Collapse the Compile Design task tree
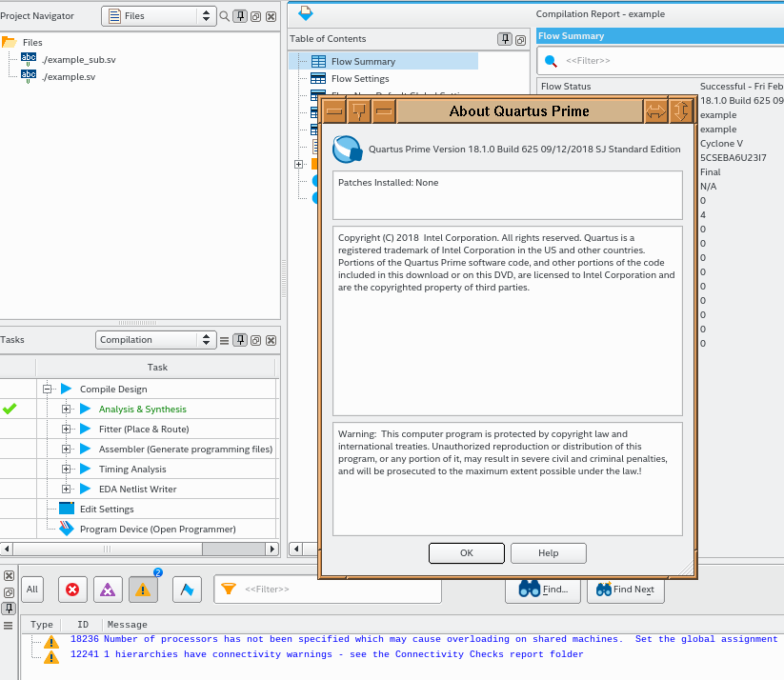784x680 pixels. tap(47, 389)
